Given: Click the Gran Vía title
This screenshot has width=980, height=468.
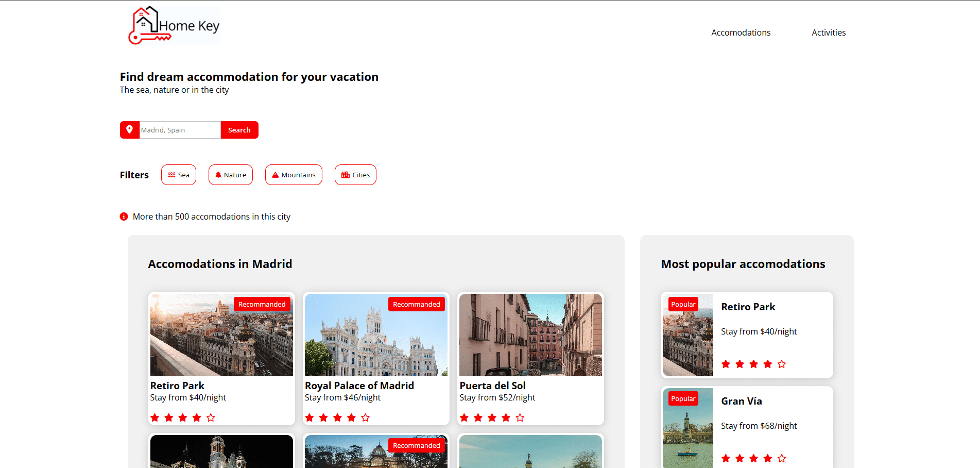Looking at the screenshot, I should point(742,401).
